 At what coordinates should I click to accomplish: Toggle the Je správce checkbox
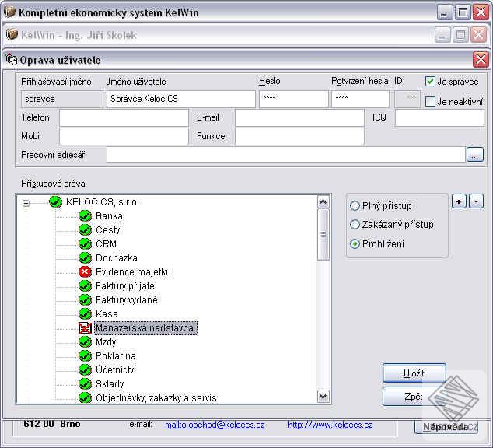[430, 82]
